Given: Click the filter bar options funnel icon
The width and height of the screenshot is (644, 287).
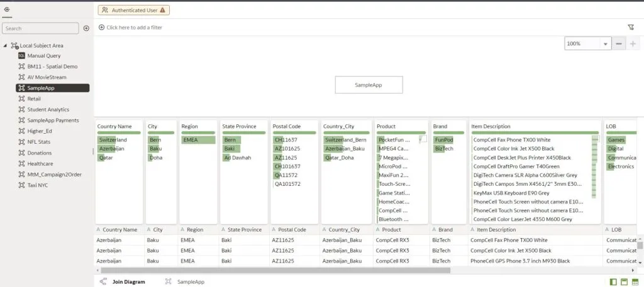Looking at the screenshot, I should point(631,28).
